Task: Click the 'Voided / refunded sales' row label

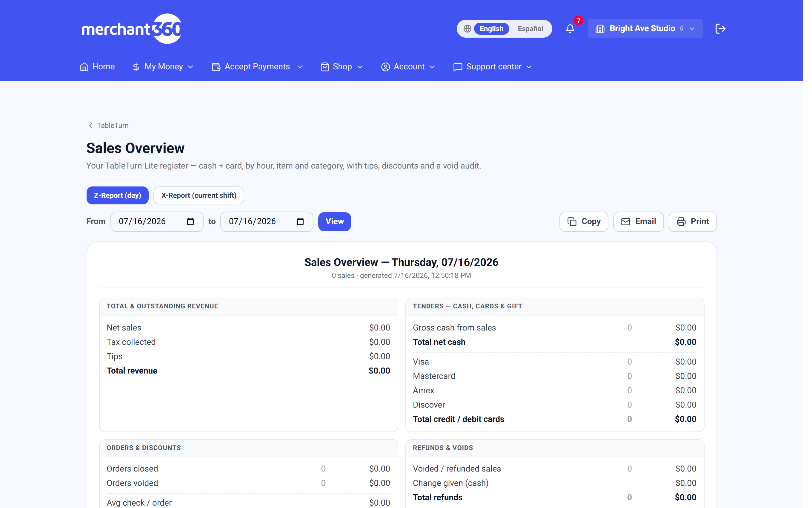Action: 457,469
